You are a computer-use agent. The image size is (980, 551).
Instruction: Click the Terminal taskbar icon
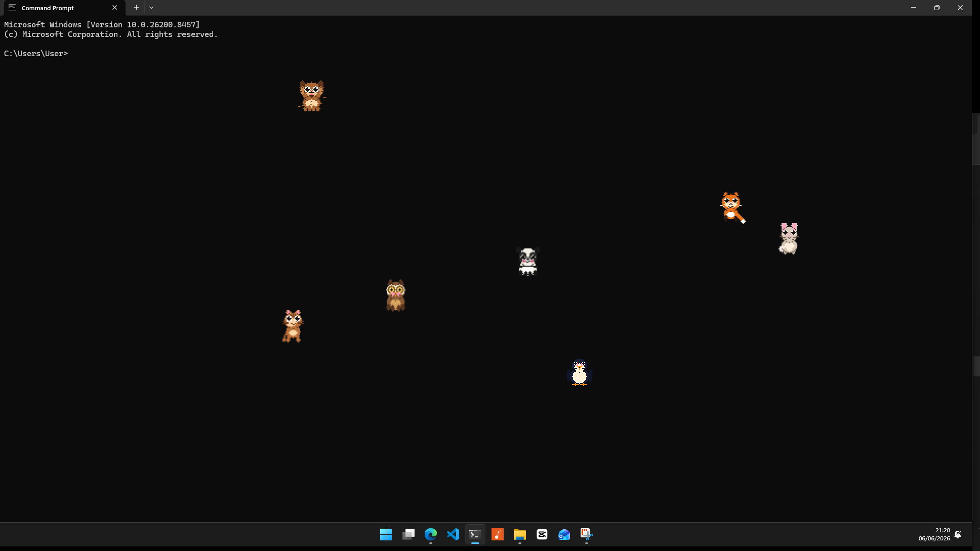tap(475, 534)
